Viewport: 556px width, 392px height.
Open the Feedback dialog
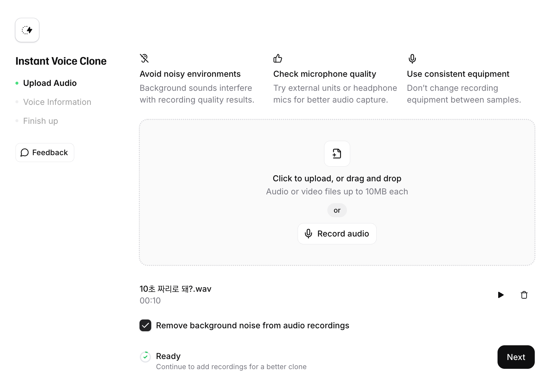coord(45,153)
